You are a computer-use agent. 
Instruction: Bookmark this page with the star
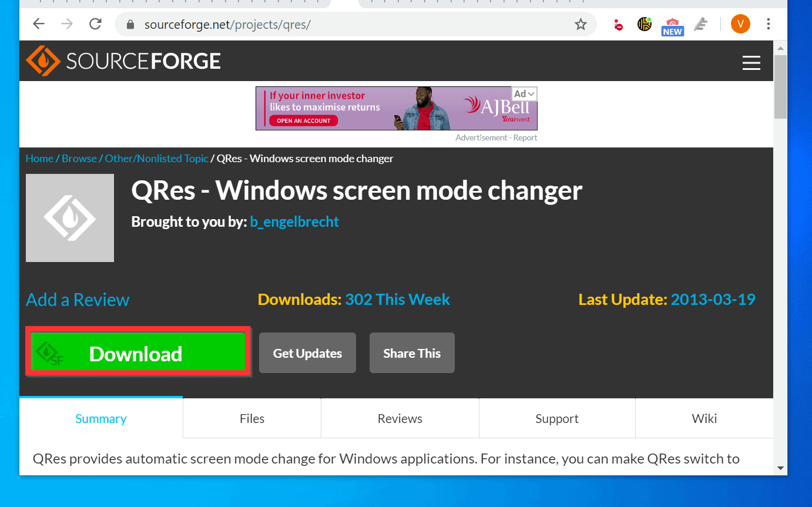581,24
